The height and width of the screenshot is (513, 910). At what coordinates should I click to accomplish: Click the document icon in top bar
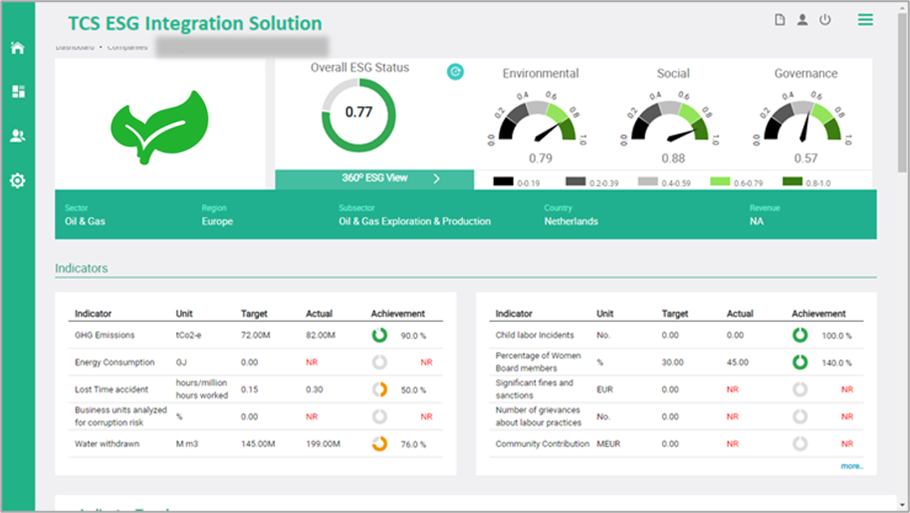click(x=779, y=20)
